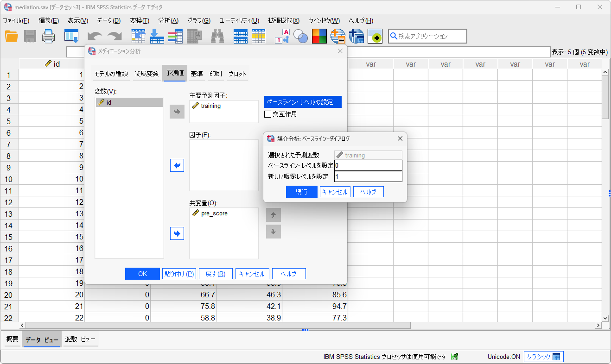The height and width of the screenshot is (364, 611).
Task: Click the four-color squares toolbar icon
Action: pyautogui.click(x=319, y=36)
